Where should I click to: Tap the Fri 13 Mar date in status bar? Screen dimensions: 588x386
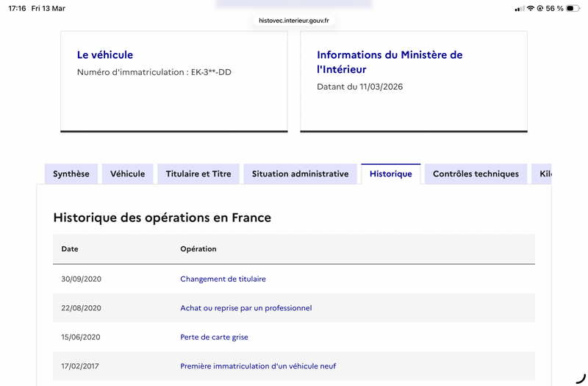coord(49,8)
